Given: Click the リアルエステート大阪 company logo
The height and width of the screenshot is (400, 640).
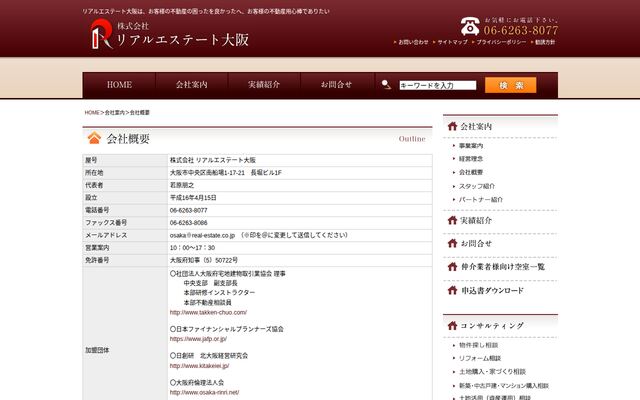Looking at the screenshot, I should [169, 34].
